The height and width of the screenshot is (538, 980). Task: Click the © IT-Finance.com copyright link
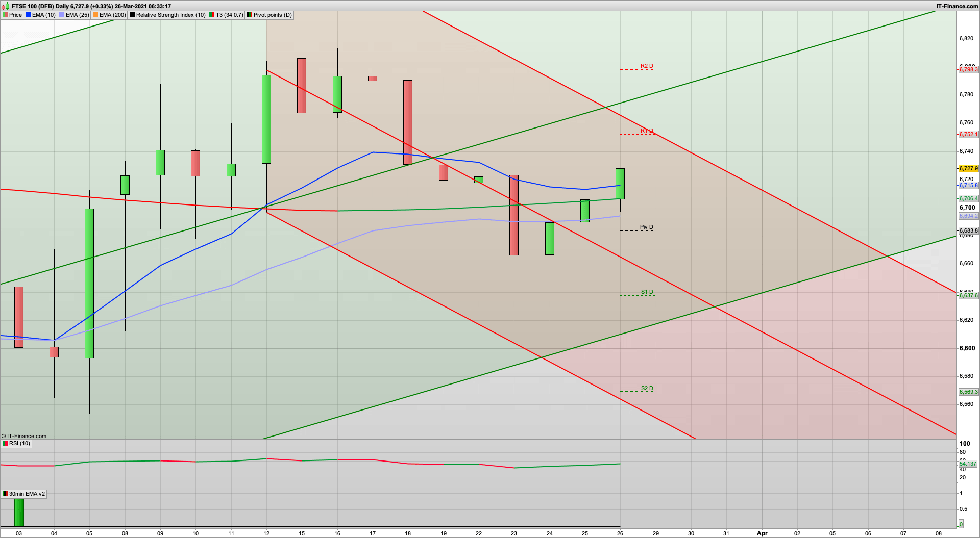point(24,436)
